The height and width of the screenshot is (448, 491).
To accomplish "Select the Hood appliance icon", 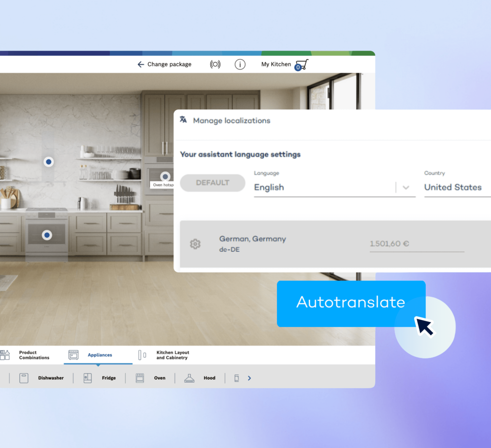I will point(189,378).
